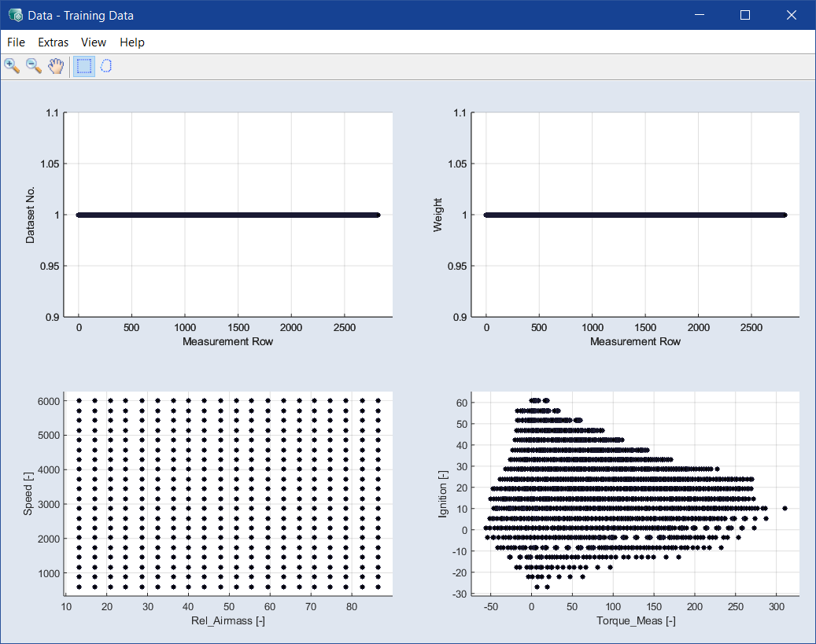Image resolution: width=816 pixels, height=644 pixels.
Task: Click the application icon in title bar
Action: click(x=15, y=15)
